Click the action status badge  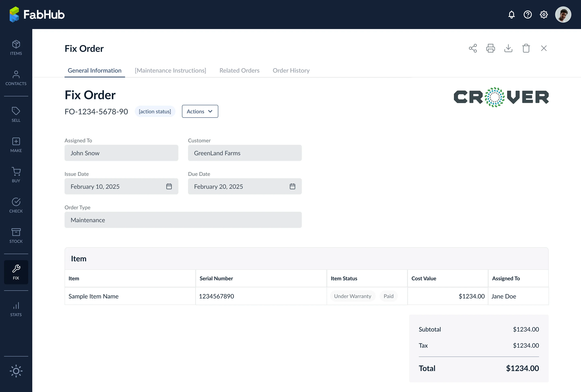tap(155, 112)
